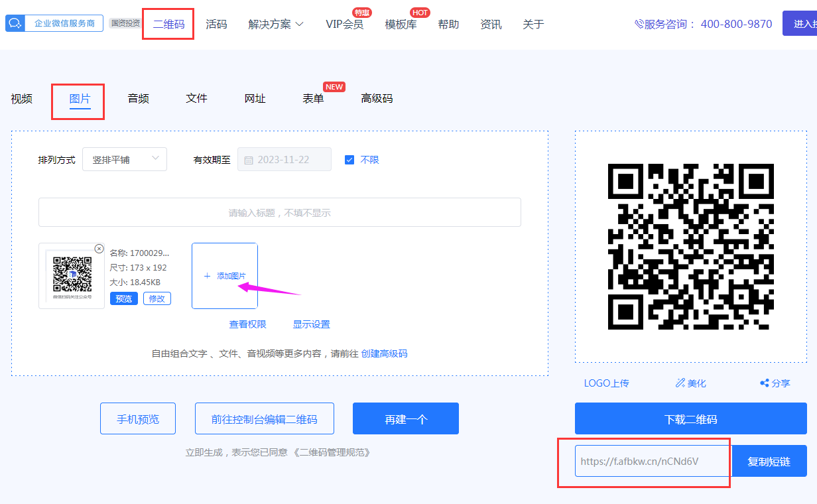Toggle the 不限 unlimited validity checkbox
817x504 pixels.
pyautogui.click(x=349, y=160)
